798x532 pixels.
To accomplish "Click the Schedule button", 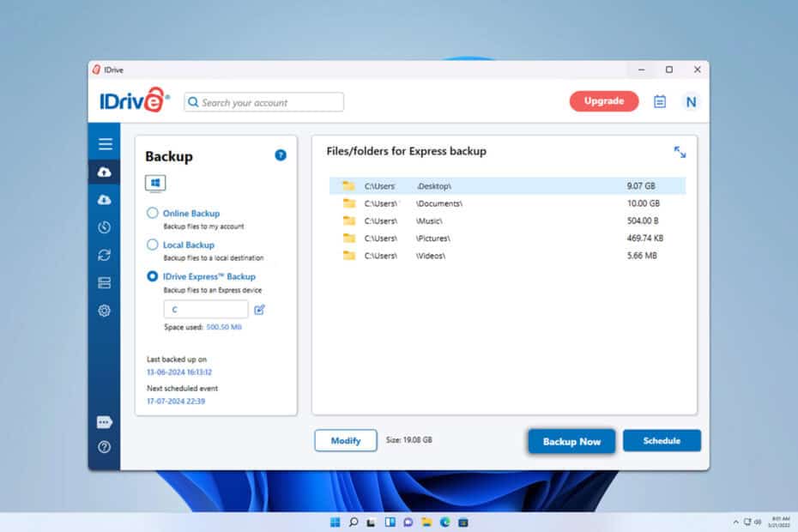I will (662, 440).
